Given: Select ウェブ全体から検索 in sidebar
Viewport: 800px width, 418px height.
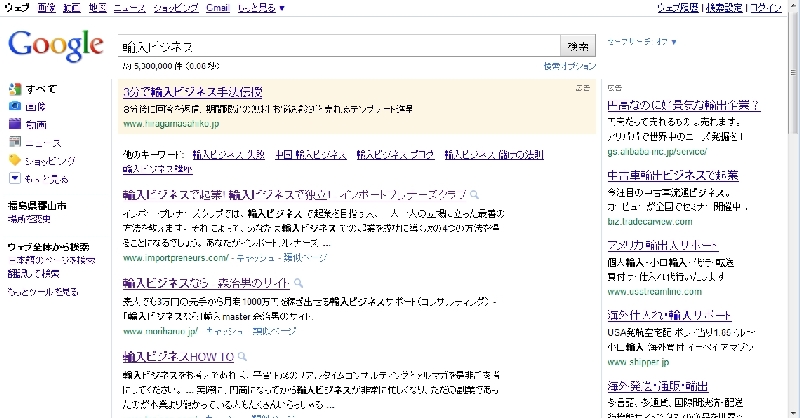Looking at the screenshot, I should pyautogui.click(x=48, y=247).
